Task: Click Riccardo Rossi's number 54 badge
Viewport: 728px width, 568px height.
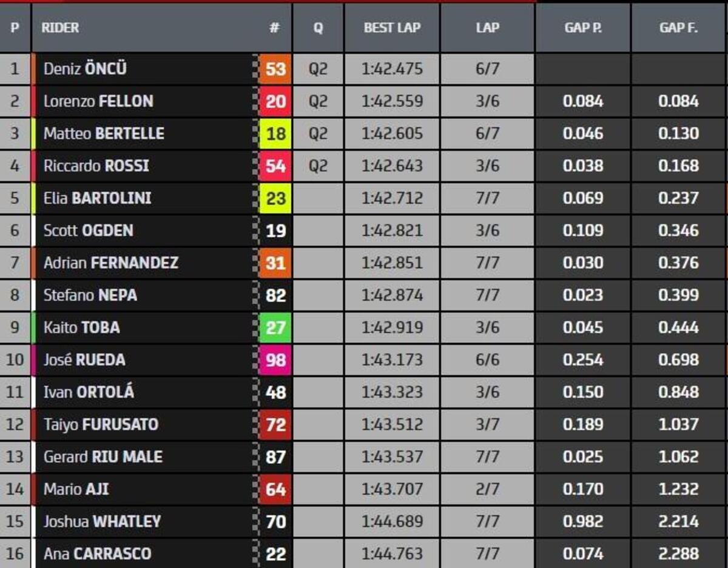Action: [275, 166]
